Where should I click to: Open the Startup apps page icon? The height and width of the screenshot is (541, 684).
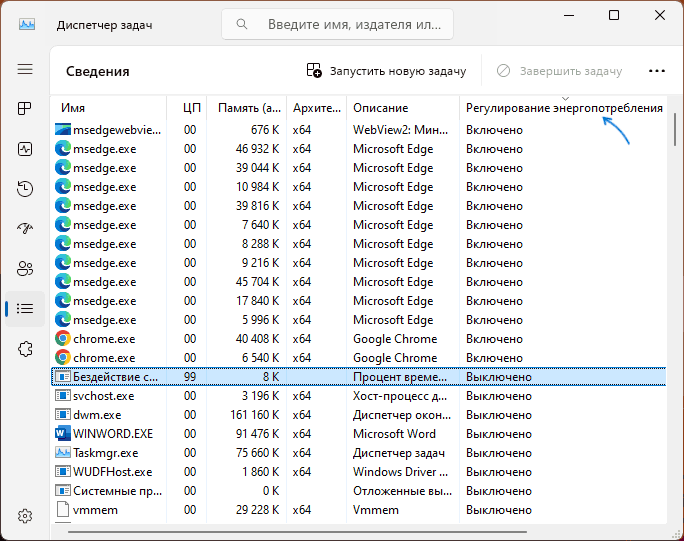pyautogui.click(x=25, y=228)
